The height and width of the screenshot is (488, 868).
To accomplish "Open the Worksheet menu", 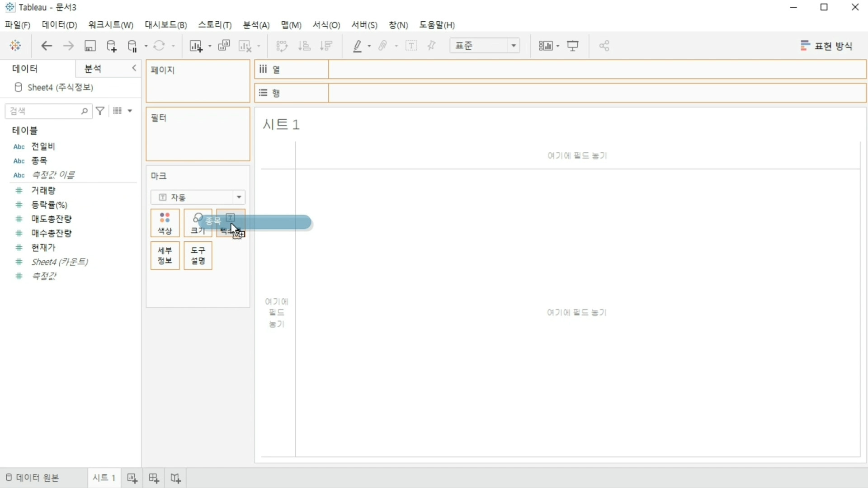I will coord(111,25).
